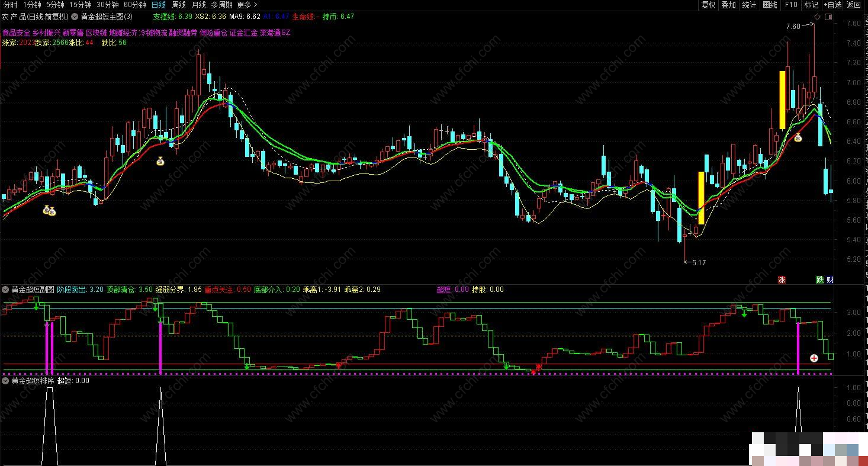
Task: Click the blue 财 marker at chart bottom
Action: pos(830,279)
